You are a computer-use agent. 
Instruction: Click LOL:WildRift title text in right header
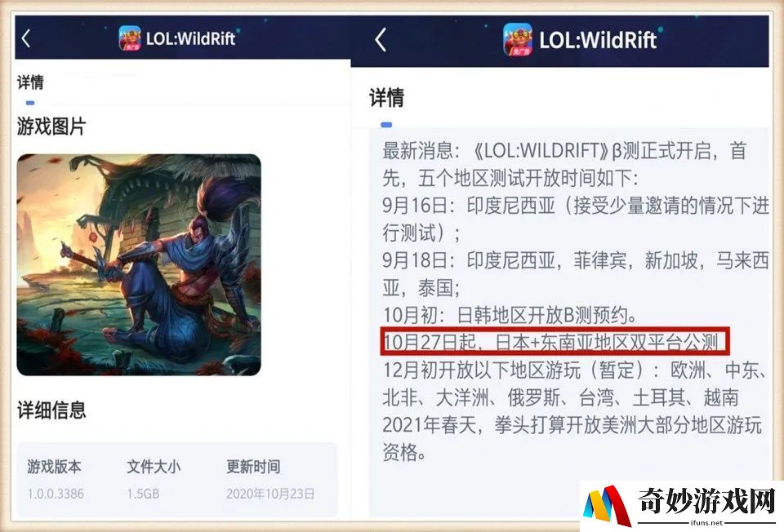[x=598, y=40]
